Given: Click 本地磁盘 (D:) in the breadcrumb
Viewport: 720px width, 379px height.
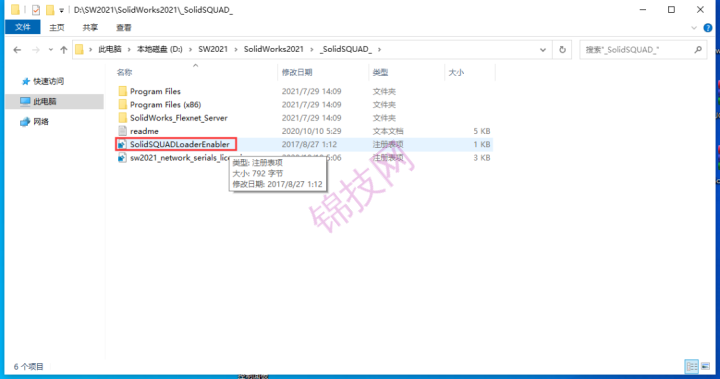Looking at the screenshot, I should coord(159,49).
